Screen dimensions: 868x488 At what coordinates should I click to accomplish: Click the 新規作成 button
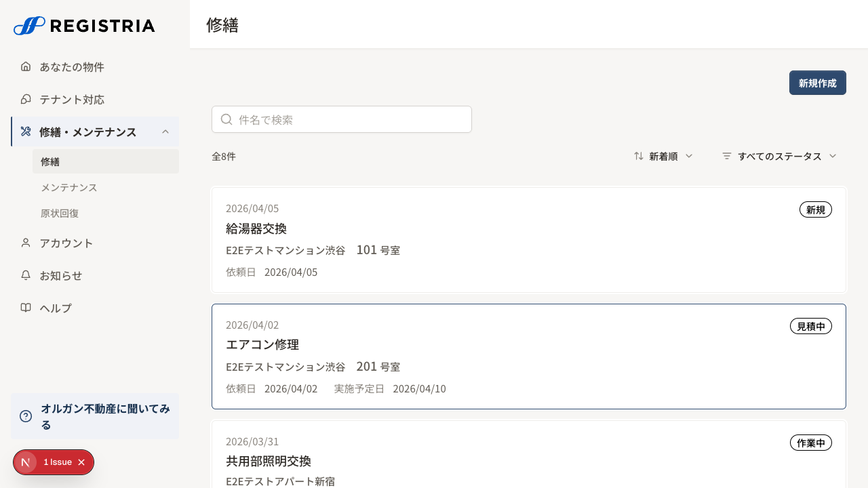tap(817, 82)
